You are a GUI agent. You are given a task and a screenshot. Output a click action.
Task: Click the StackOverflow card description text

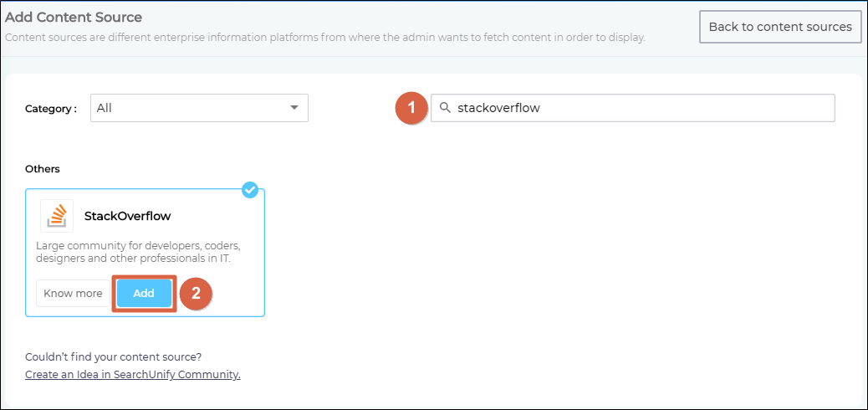pyautogui.click(x=139, y=252)
